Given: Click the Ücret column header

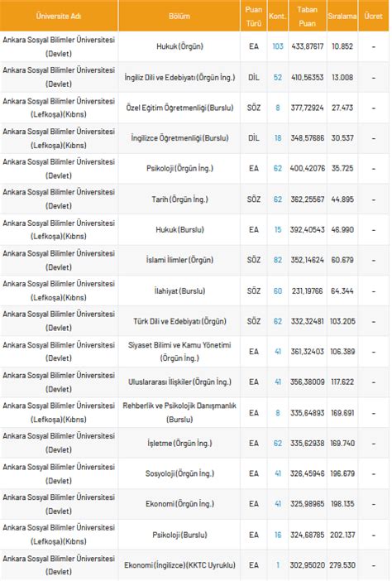Looking at the screenshot, I should point(373,16).
